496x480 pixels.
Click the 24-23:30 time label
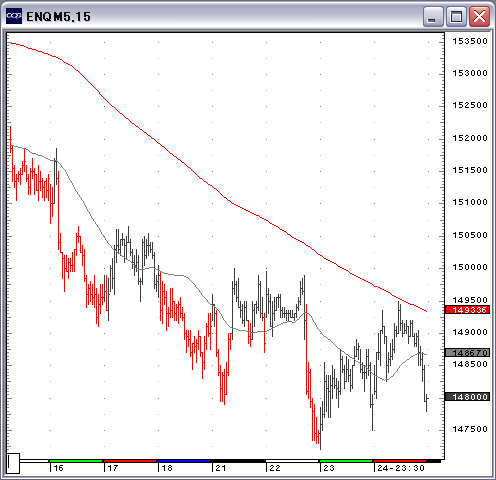[401, 468]
